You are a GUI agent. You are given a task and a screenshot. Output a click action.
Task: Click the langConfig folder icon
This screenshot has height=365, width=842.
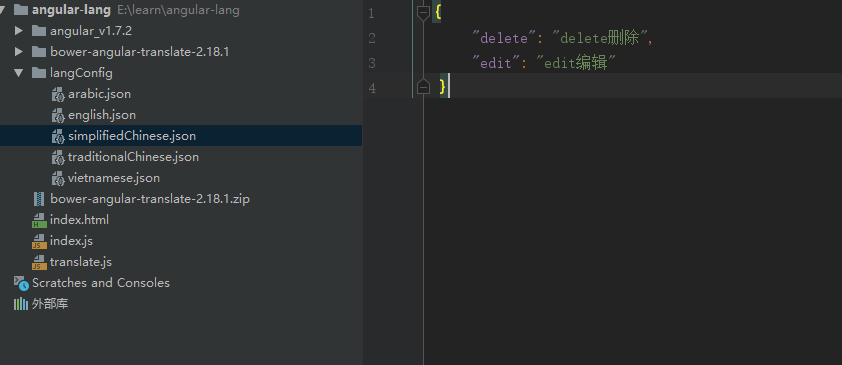(39, 72)
